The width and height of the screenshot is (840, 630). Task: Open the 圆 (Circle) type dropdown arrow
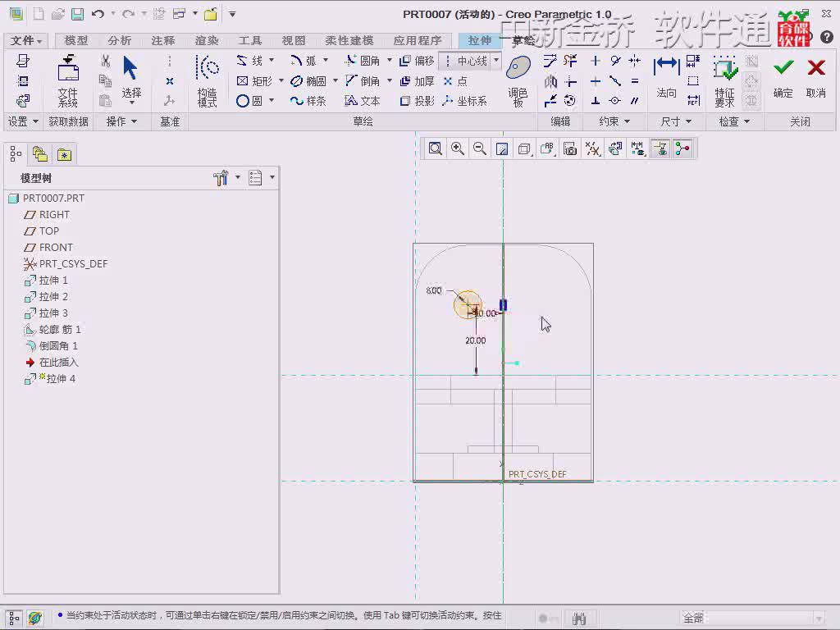271,100
